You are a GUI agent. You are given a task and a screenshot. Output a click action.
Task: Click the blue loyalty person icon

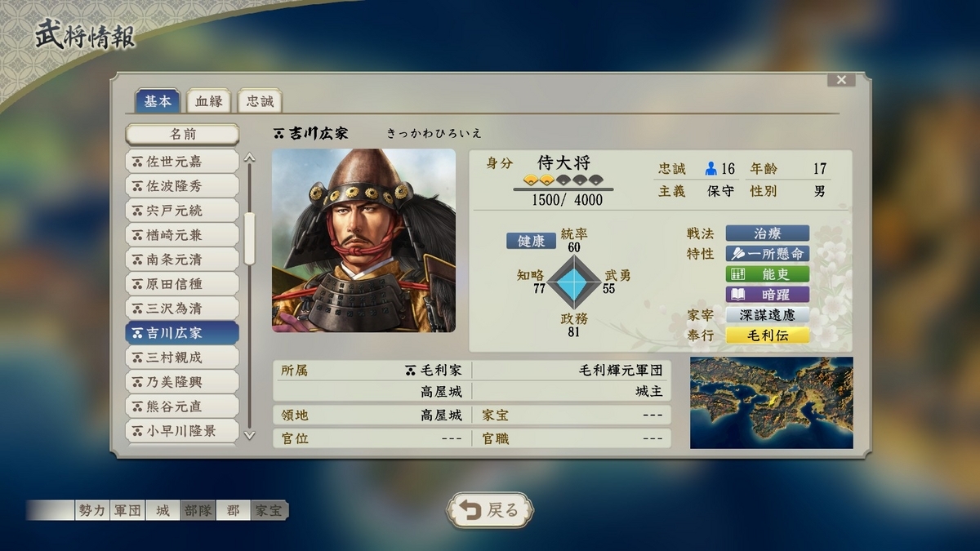click(710, 168)
